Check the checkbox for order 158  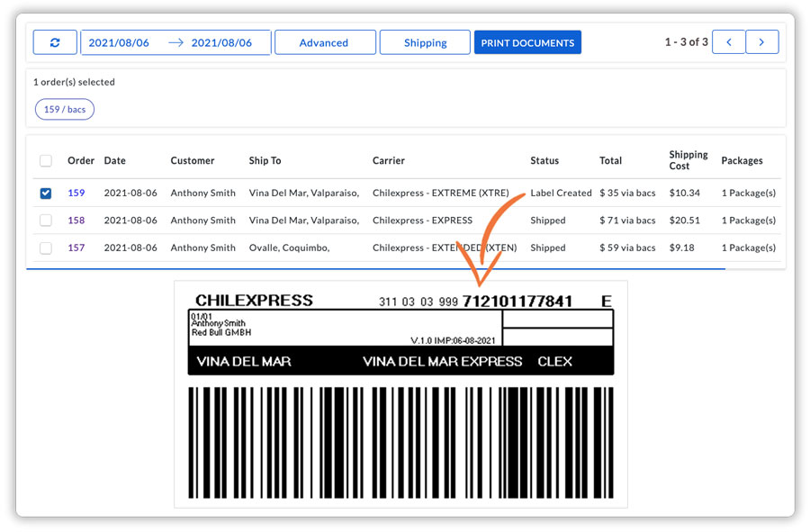[46, 221]
